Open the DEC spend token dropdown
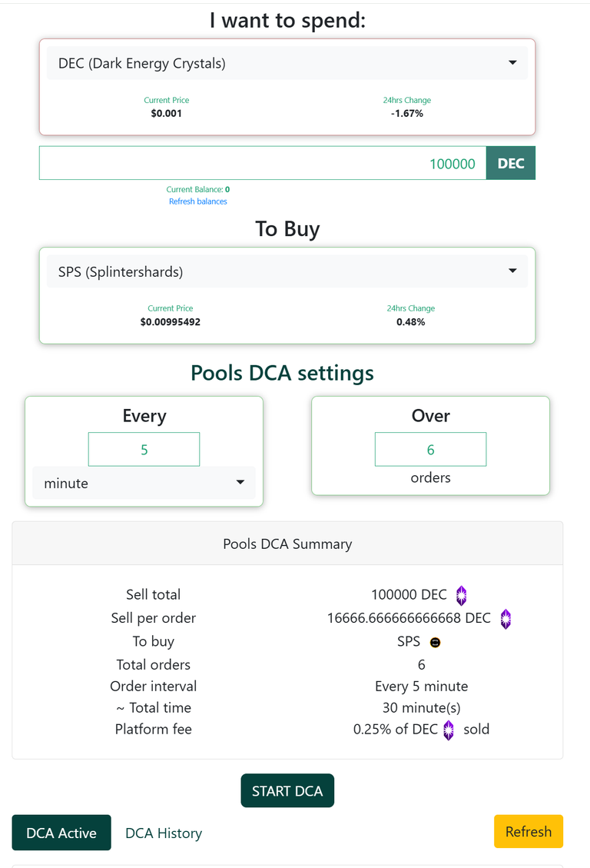 point(287,63)
